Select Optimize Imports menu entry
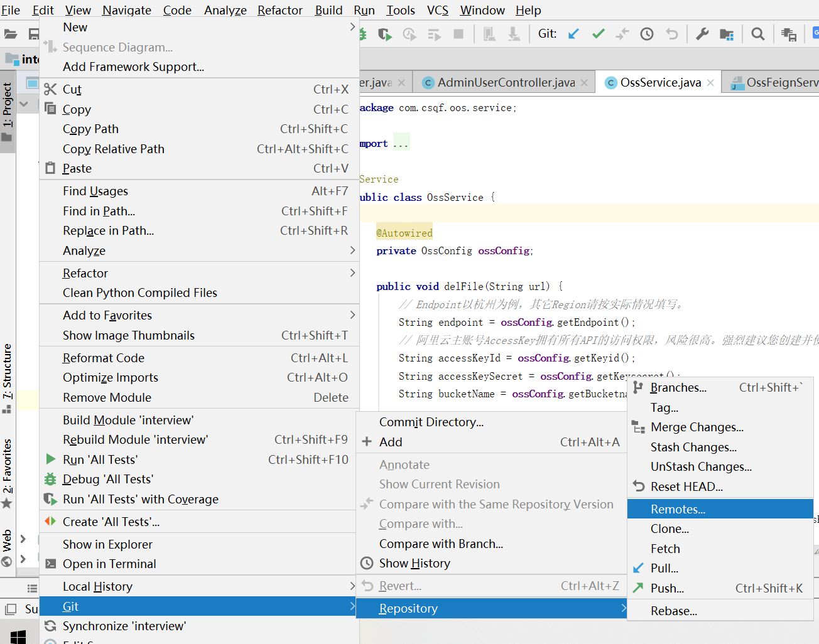Image resolution: width=819 pixels, height=644 pixels. (199, 377)
